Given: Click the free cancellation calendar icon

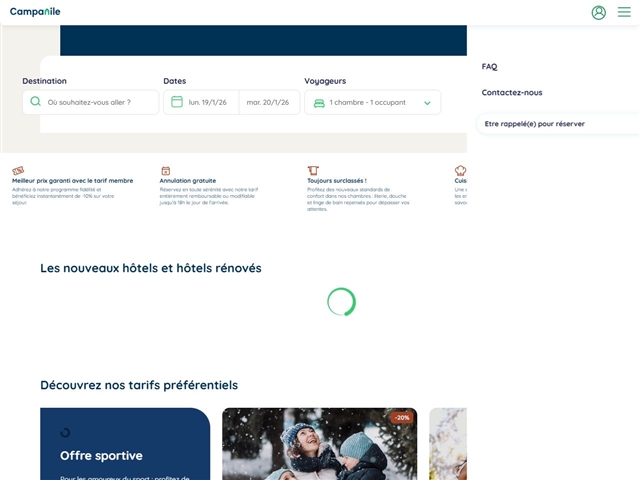Looking at the screenshot, I should (x=166, y=171).
